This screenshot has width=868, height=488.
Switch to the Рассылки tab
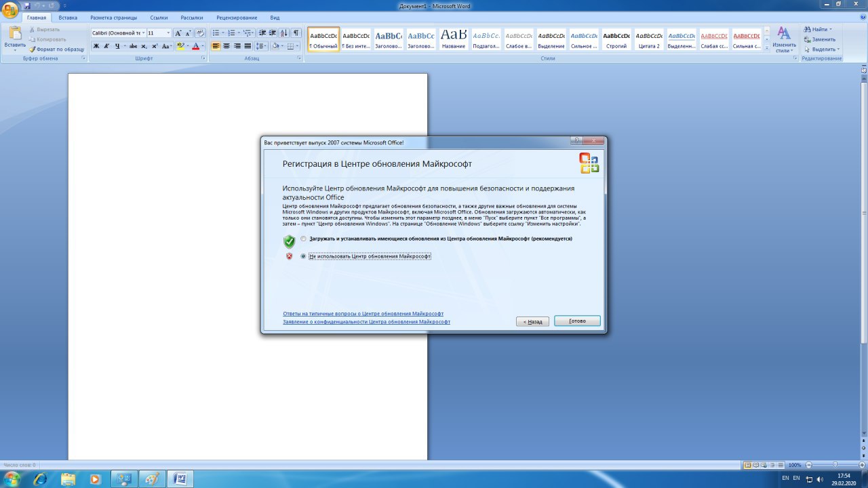tap(192, 18)
